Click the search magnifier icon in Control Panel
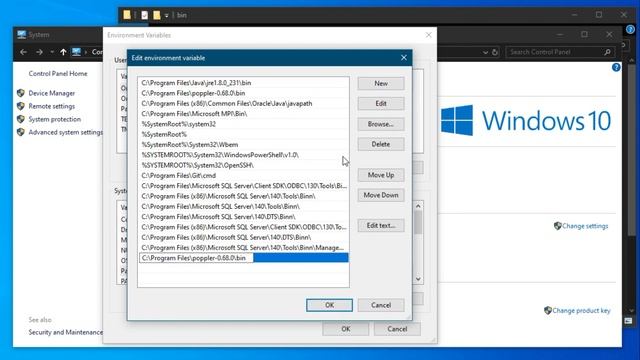Viewport: 640px width, 360px height. pyautogui.click(x=607, y=52)
